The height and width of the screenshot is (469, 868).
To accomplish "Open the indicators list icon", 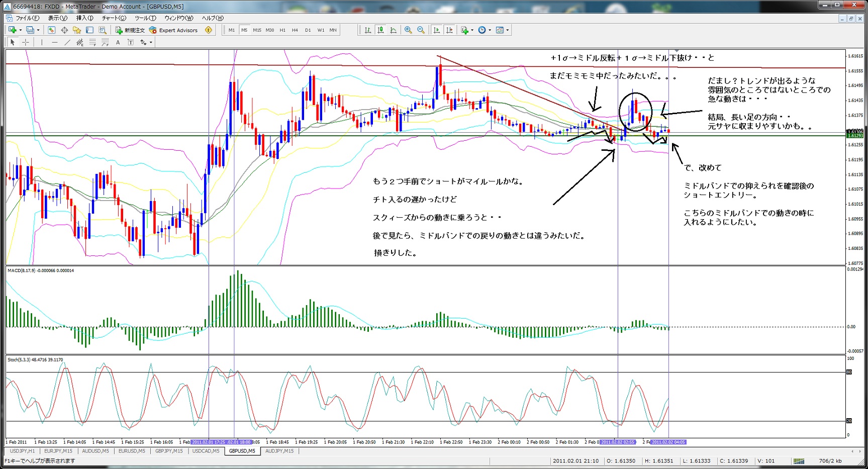I will coord(465,30).
